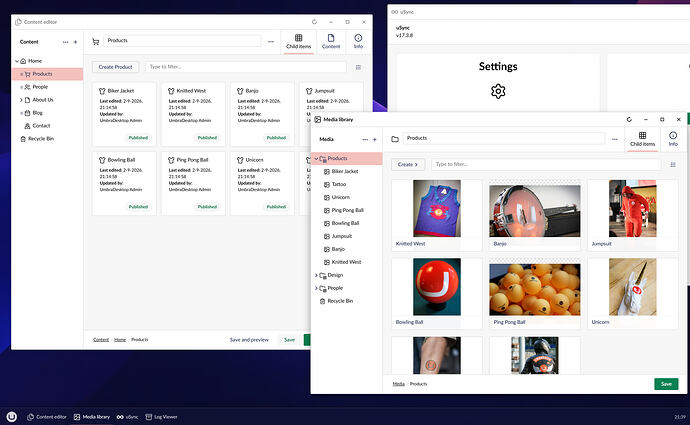Image resolution: width=690 pixels, height=425 pixels.
Task: Click Content breadcrumb link in Content editor
Action: click(101, 340)
